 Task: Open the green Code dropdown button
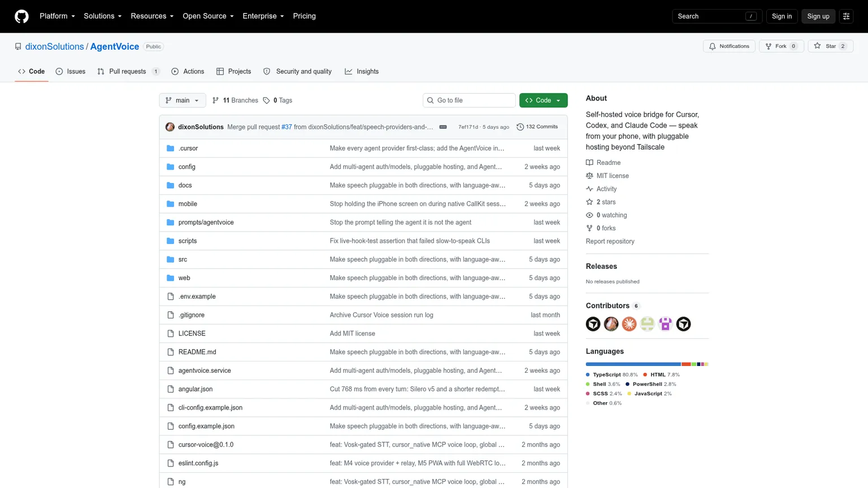[x=543, y=101]
